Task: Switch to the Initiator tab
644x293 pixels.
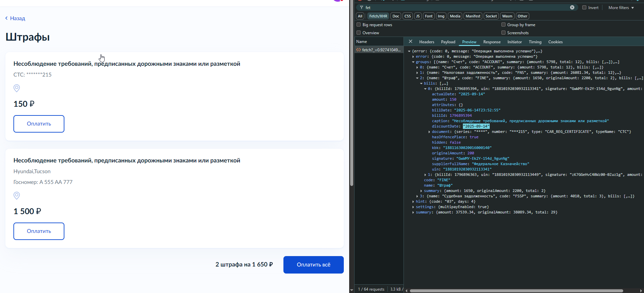Action: 515,42
